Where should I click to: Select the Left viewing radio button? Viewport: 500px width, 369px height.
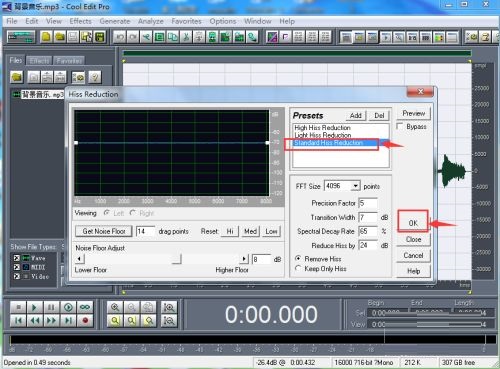tap(107, 213)
